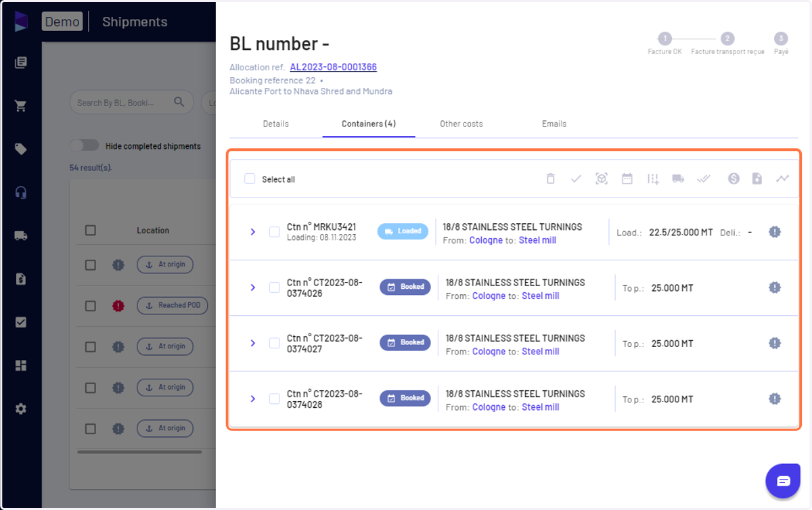
Task: Click alert badge on container MRKU3421 row
Action: (x=775, y=232)
